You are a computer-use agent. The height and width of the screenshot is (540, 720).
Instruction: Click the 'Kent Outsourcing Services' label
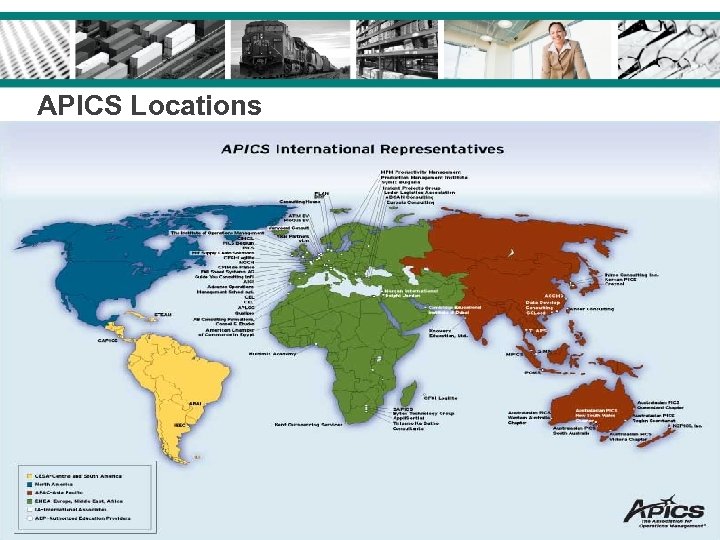[309, 425]
